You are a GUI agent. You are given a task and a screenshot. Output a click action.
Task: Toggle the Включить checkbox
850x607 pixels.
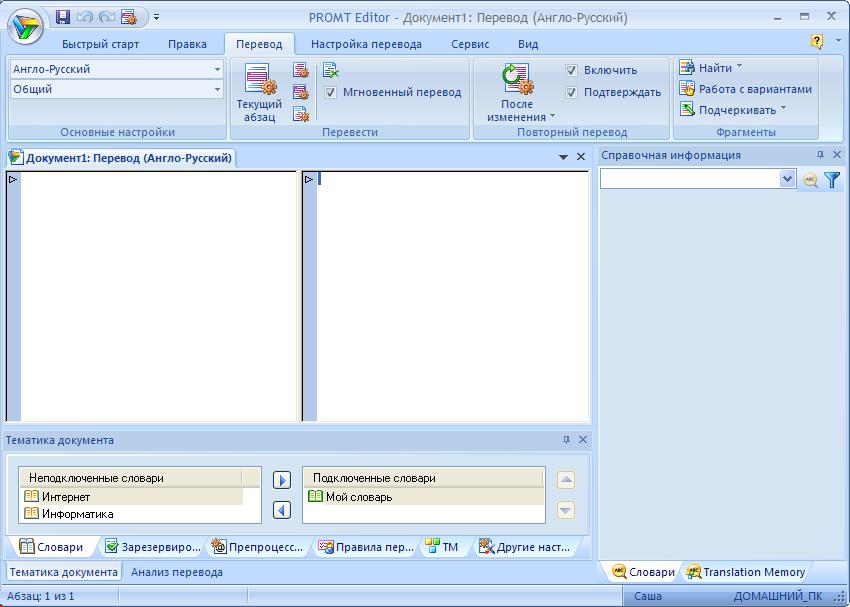pos(571,70)
